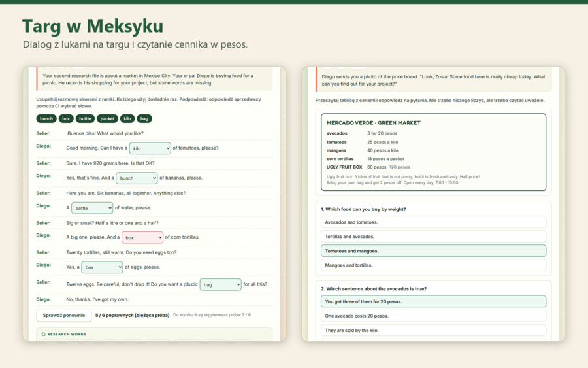Click the UGLY FRUIT BOX label

344,167
